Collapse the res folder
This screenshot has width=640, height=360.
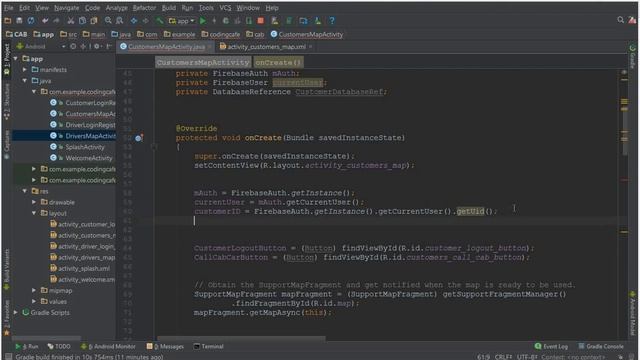click(25, 191)
